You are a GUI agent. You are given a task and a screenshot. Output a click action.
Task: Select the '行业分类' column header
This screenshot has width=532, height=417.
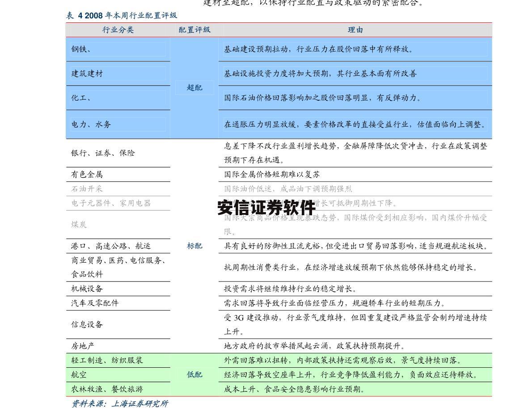pyautogui.click(x=118, y=30)
